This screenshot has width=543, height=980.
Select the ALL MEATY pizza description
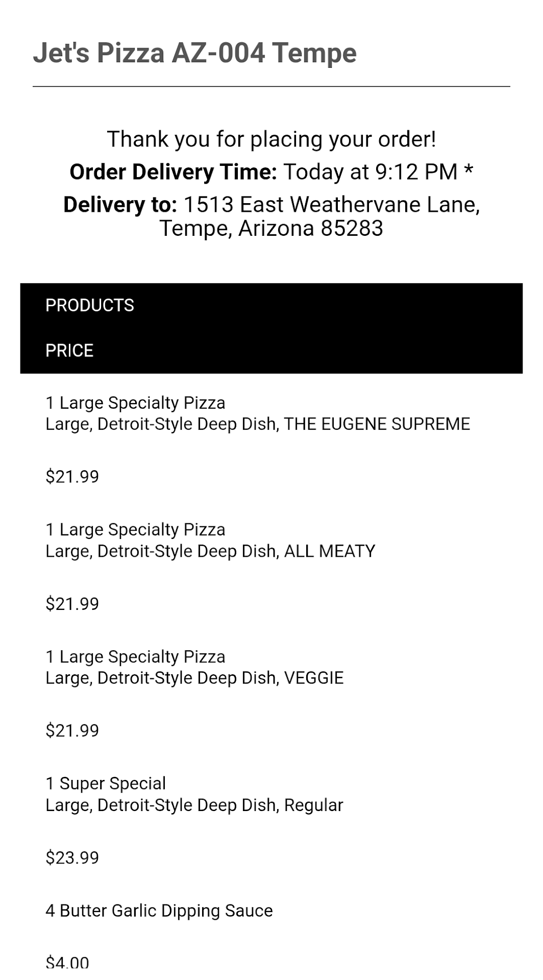coord(210,551)
